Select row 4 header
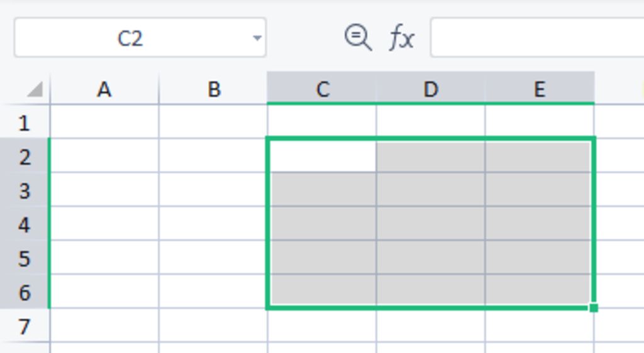The height and width of the screenshot is (353, 644). [25, 224]
